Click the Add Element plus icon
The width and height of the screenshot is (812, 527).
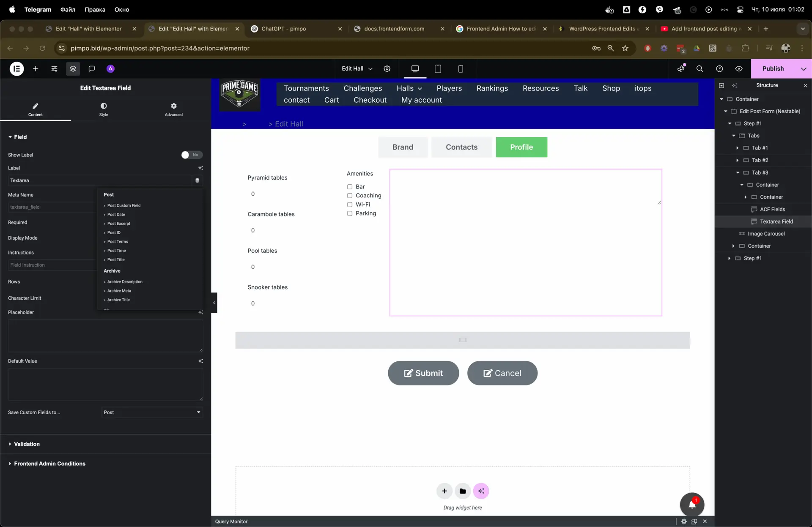click(36, 68)
